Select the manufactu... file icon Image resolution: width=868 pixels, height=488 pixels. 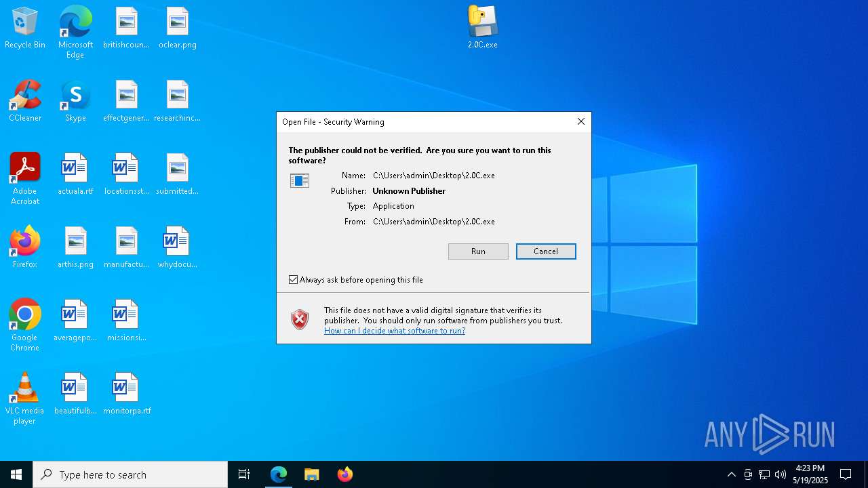coord(126,248)
